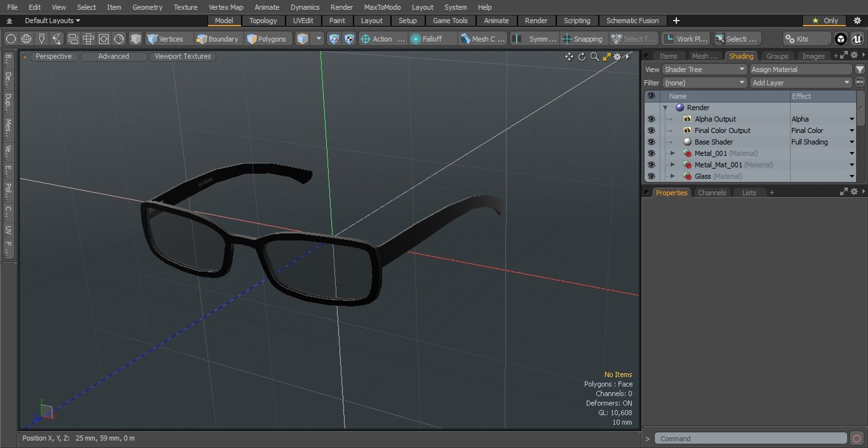Screen dimensions: 868x448
Task: Open the Filter (none) dropdown
Action: [704, 83]
